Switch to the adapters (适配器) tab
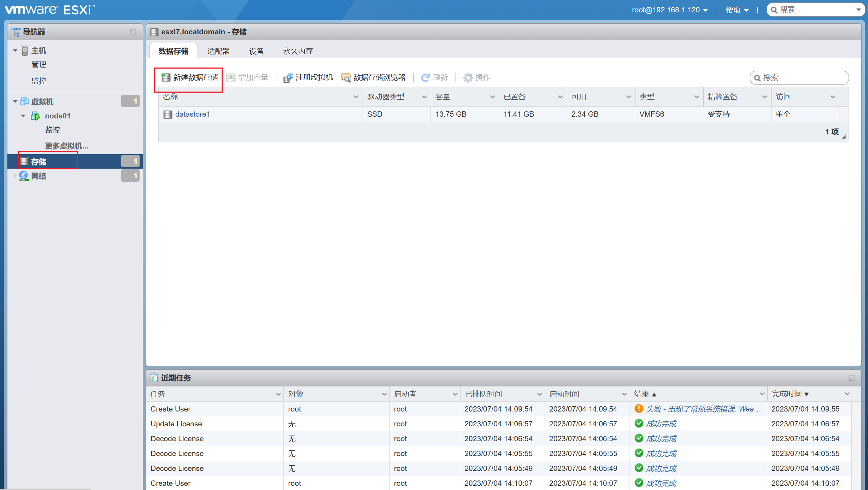This screenshot has height=490, width=868. [218, 51]
